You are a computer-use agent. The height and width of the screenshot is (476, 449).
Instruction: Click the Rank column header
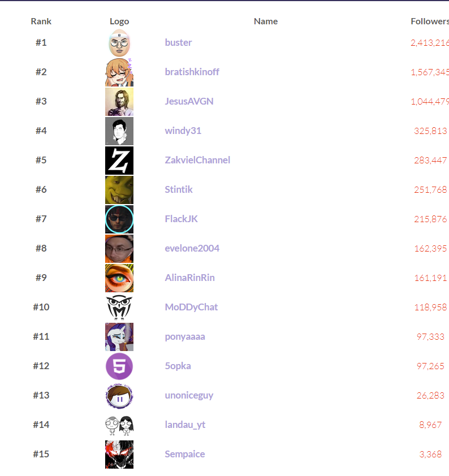click(41, 21)
